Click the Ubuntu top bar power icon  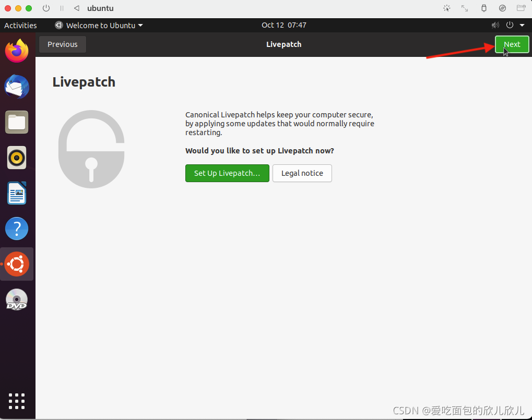(x=510, y=25)
